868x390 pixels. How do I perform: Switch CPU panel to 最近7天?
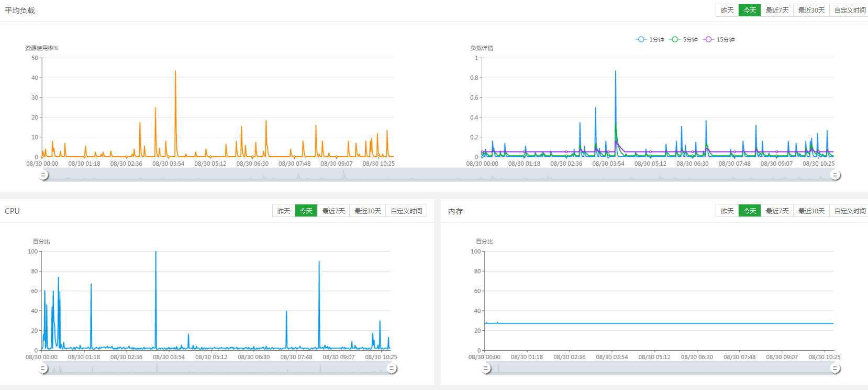coord(333,211)
